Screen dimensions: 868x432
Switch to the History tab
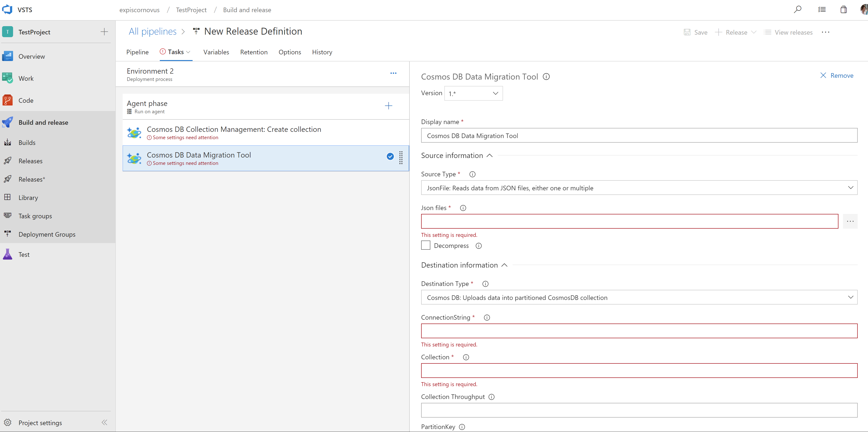(322, 52)
